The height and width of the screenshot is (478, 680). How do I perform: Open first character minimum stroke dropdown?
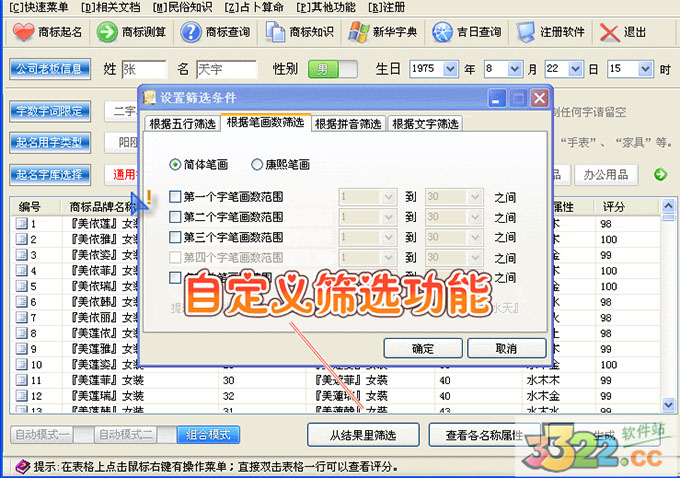(x=389, y=197)
